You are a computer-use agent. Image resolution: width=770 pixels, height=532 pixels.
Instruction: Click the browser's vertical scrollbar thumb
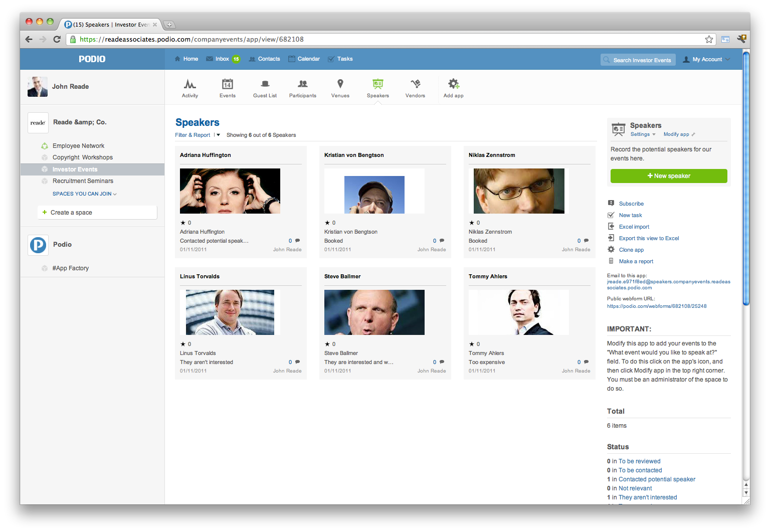[746, 178]
